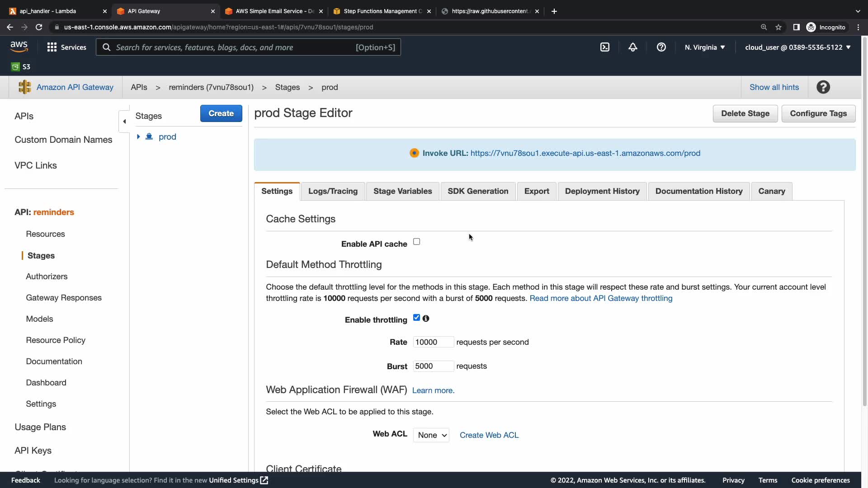Click the AWS support question mark icon
This screenshot has width=868, height=488.
pyautogui.click(x=661, y=47)
